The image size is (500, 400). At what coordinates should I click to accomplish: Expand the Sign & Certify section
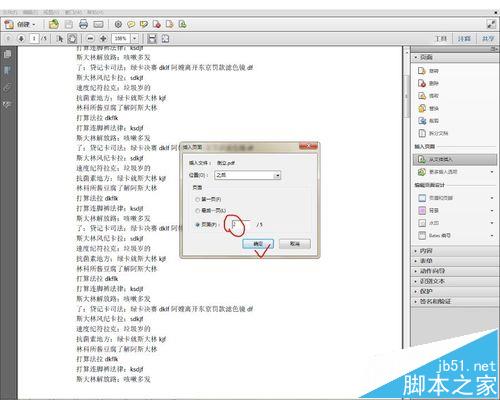(x=455, y=301)
